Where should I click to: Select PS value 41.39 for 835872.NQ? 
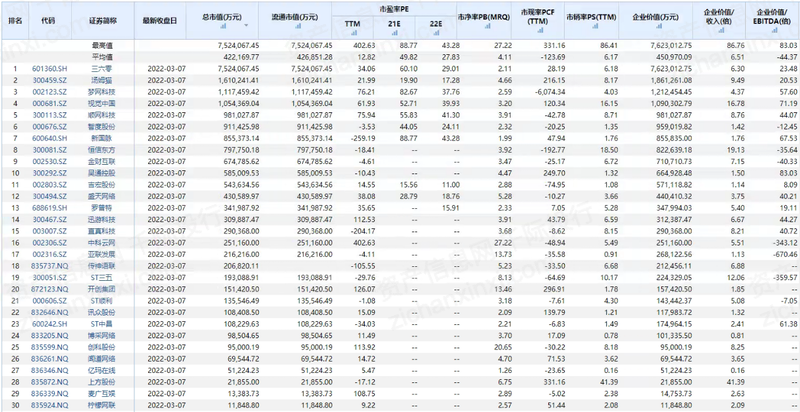[x=610, y=382]
